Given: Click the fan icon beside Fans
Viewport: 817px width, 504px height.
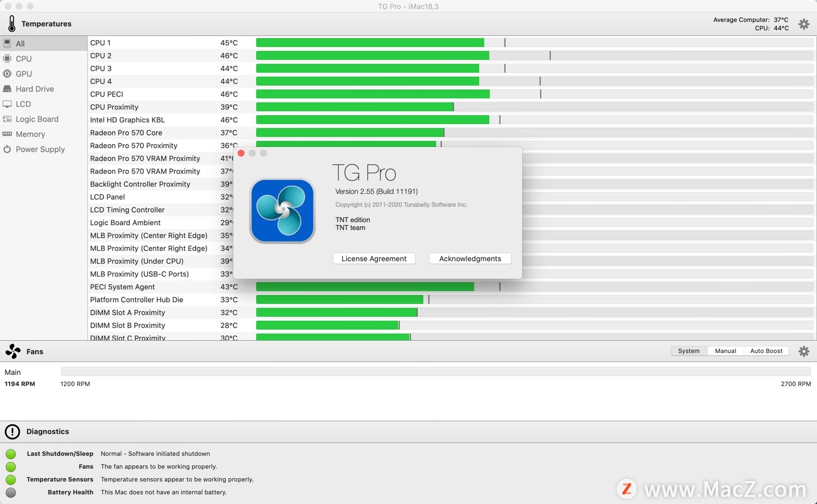Looking at the screenshot, I should tap(13, 351).
